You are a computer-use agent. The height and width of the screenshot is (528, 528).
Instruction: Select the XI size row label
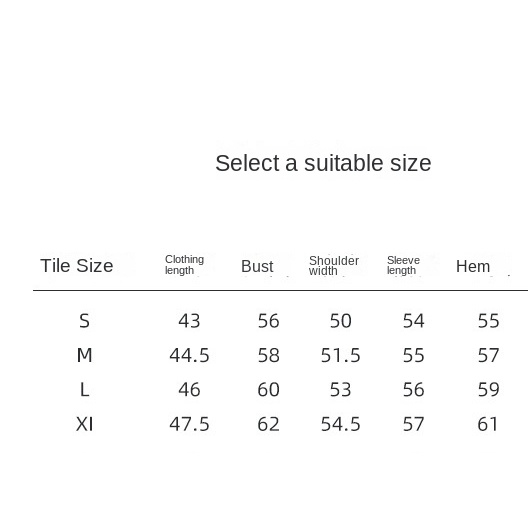click(x=84, y=424)
